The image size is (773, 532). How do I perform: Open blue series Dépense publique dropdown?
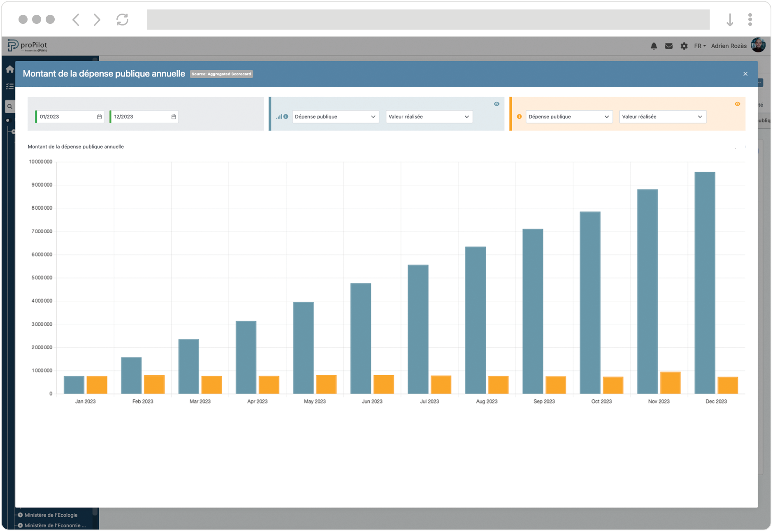click(x=335, y=117)
